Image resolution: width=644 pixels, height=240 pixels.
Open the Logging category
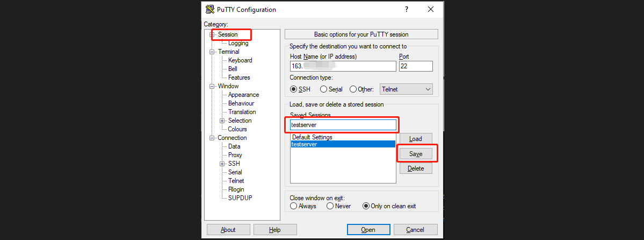(238, 43)
